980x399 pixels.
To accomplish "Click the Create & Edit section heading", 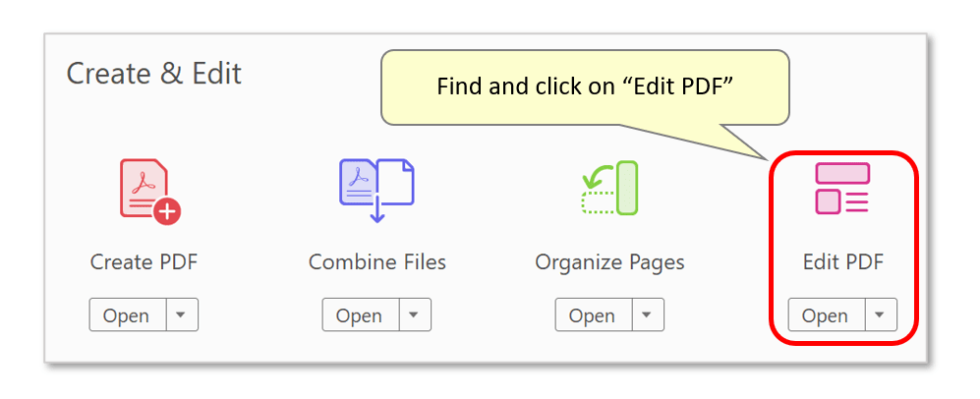I will [x=153, y=74].
